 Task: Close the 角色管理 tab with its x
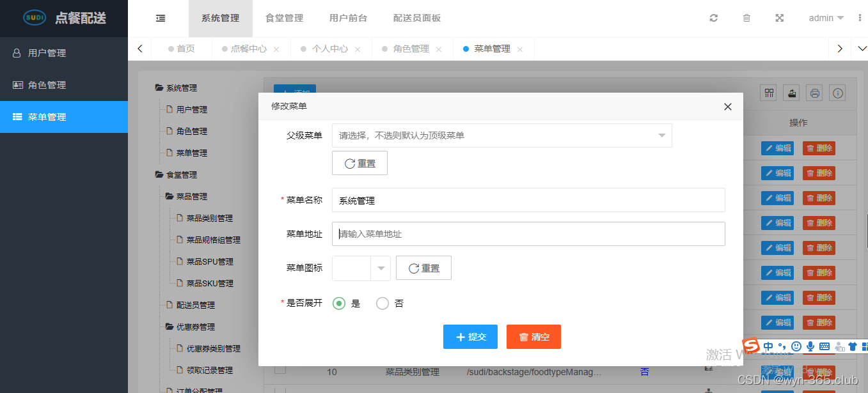(439, 49)
